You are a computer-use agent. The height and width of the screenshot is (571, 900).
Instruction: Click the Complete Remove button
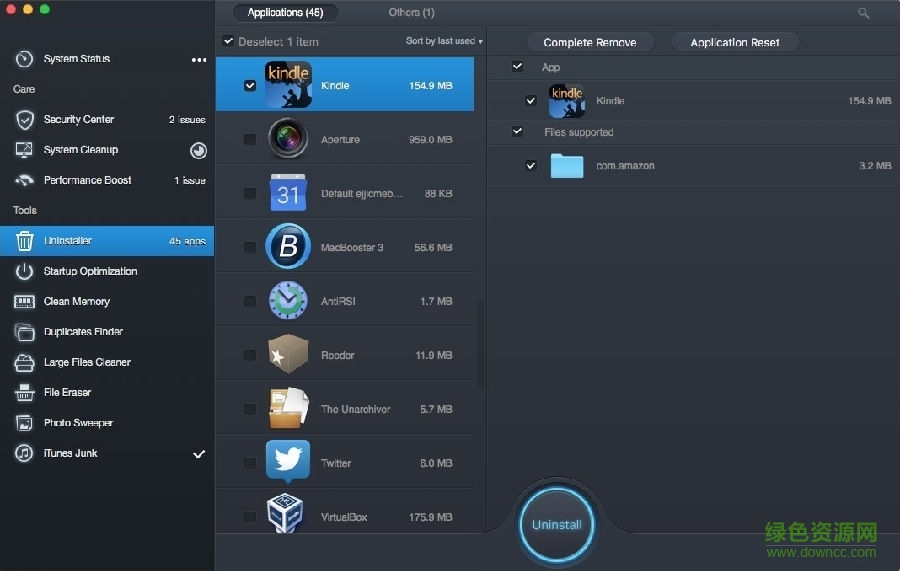589,42
